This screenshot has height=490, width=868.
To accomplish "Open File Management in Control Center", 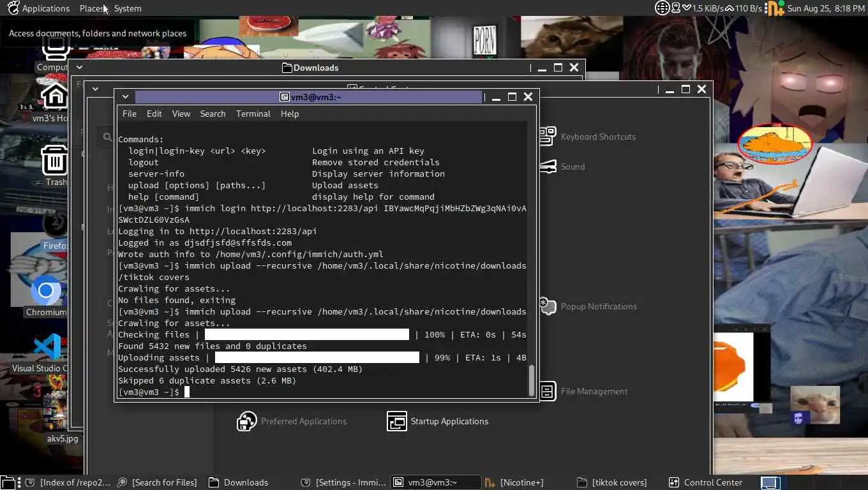I will [x=583, y=391].
